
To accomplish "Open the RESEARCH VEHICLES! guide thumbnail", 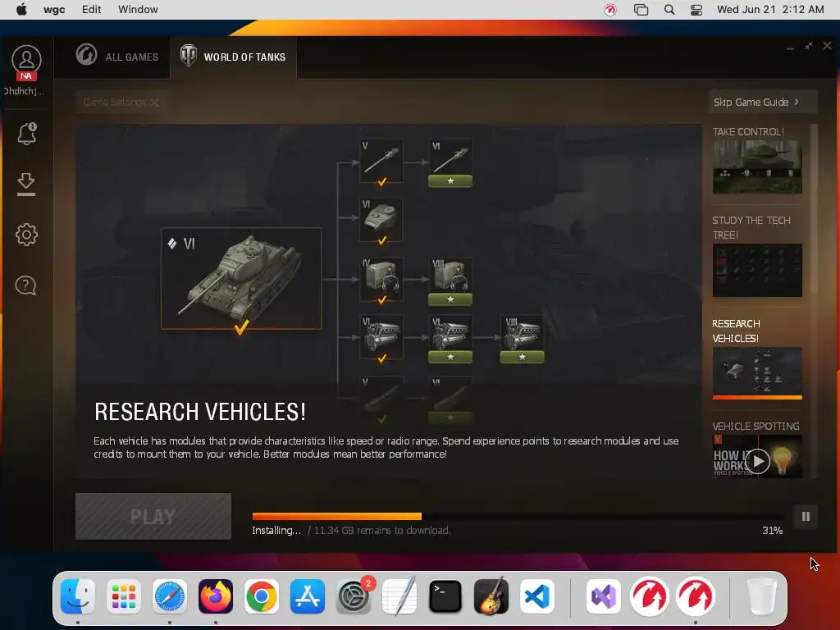I will click(x=757, y=372).
